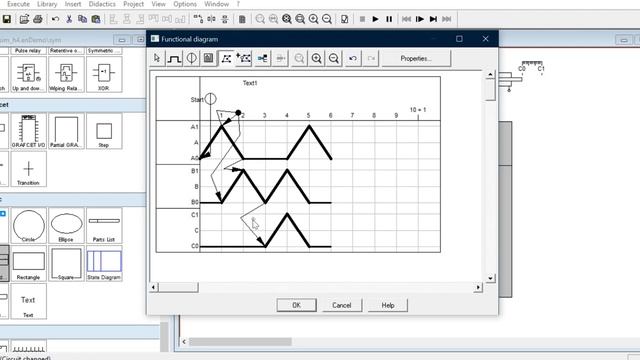
Task: Open the Options menu
Action: coord(185,4)
